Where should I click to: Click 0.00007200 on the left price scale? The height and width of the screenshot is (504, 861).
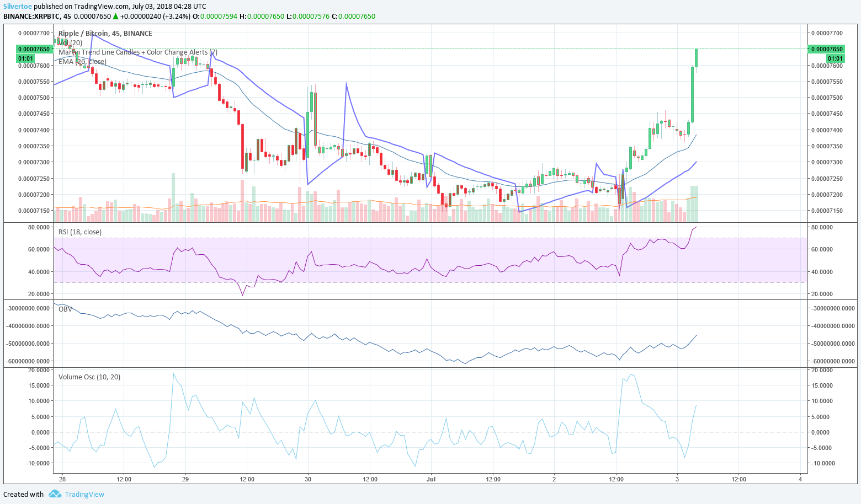coord(34,195)
